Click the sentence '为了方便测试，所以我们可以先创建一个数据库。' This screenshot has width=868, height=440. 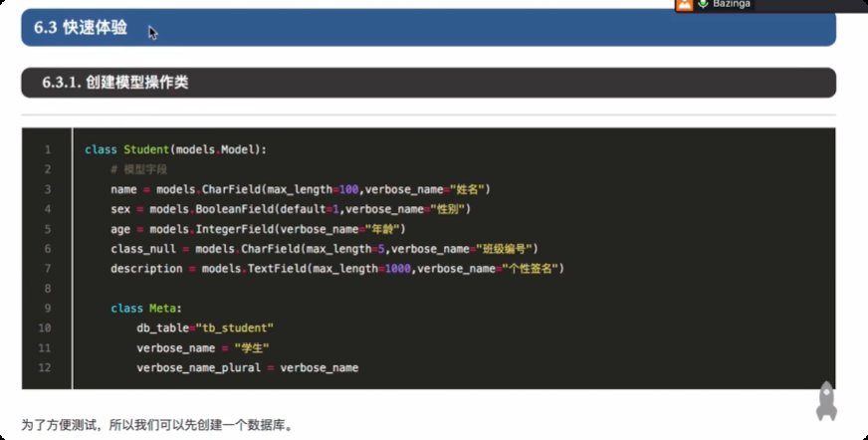[157, 425]
